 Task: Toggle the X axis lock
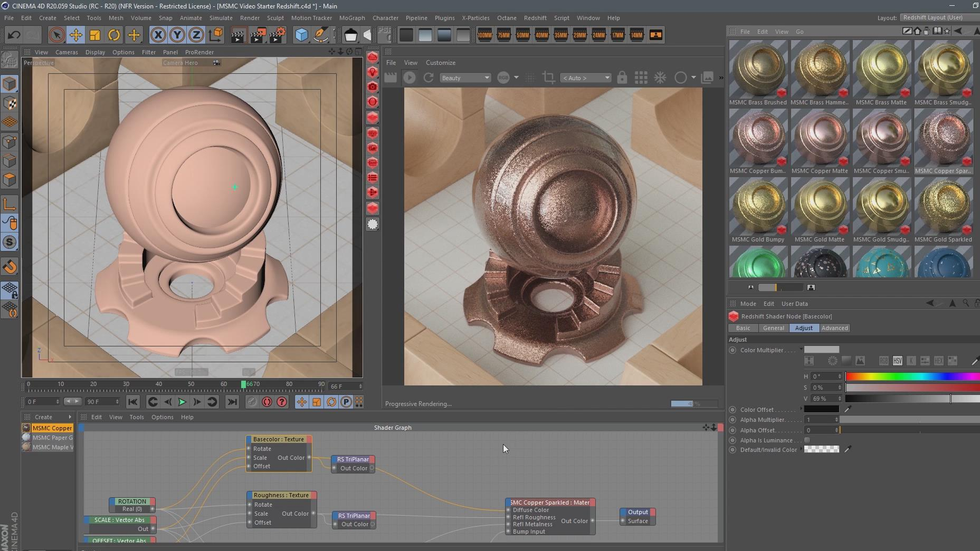point(158,35)
